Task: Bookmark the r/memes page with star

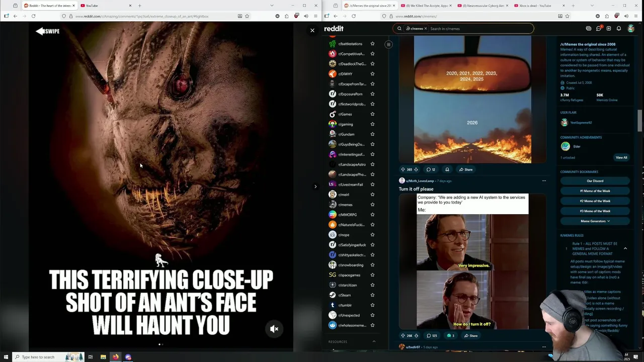Action: (568, 16)
